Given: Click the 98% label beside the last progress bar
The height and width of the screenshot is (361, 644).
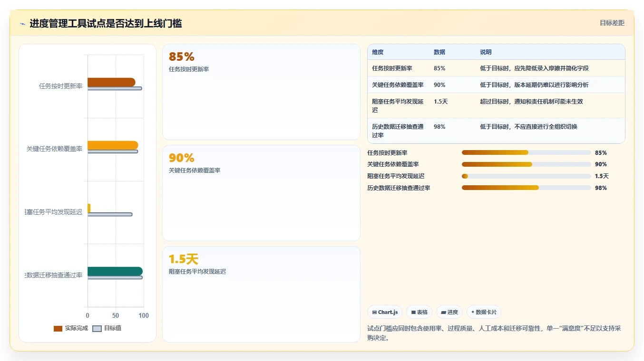Looking at the screenshot, I should (x=601, y=188).
